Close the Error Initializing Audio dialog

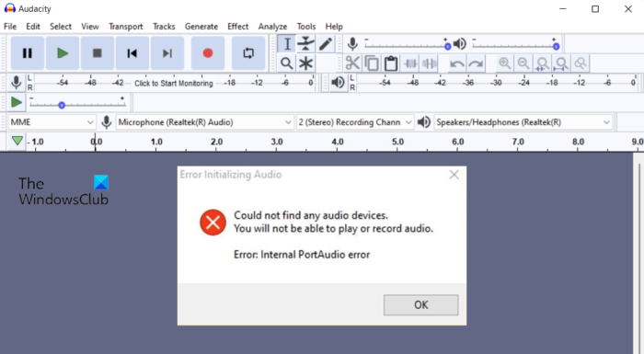point(454,175)
